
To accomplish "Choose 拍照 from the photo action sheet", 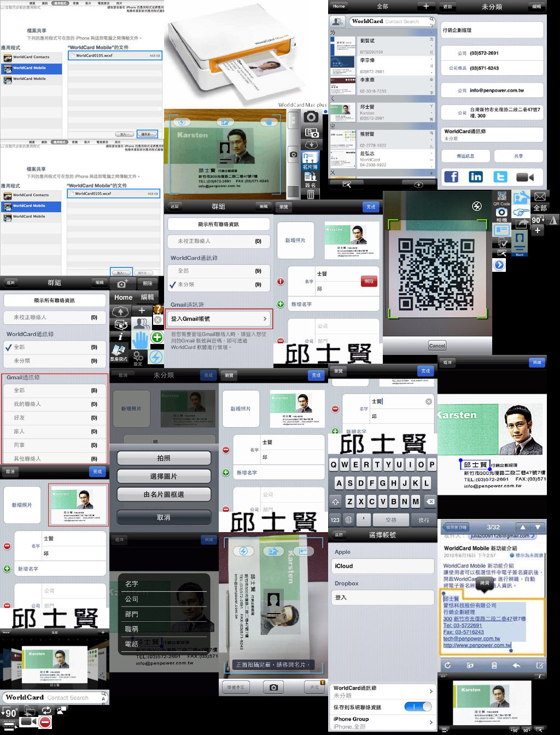I will point(164,458).
